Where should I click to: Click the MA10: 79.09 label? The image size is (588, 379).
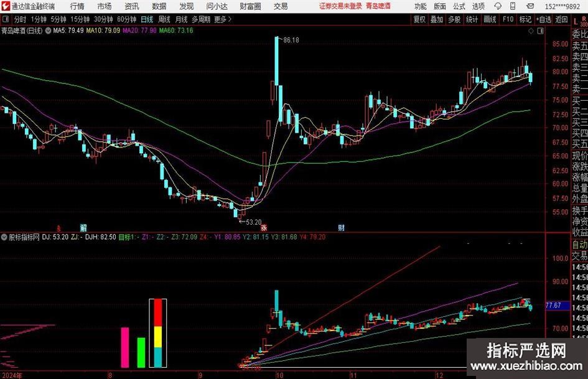coord(103,30)
